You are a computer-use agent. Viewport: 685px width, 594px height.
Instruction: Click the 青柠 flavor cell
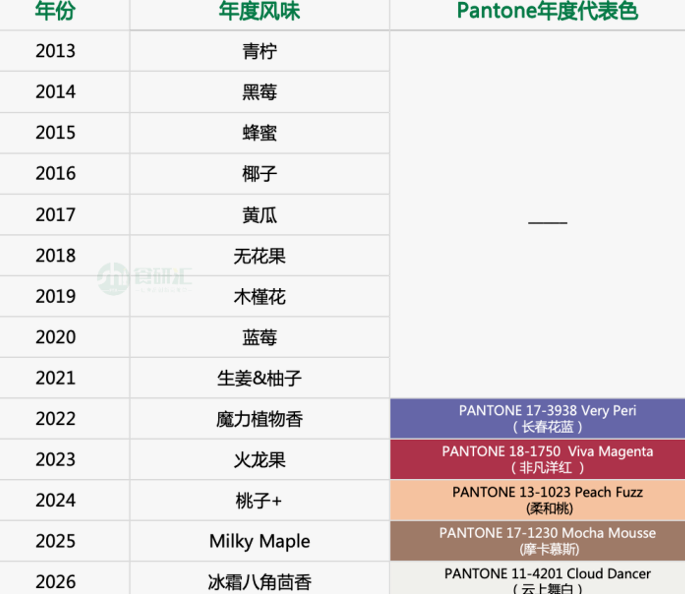click(259, 51)
